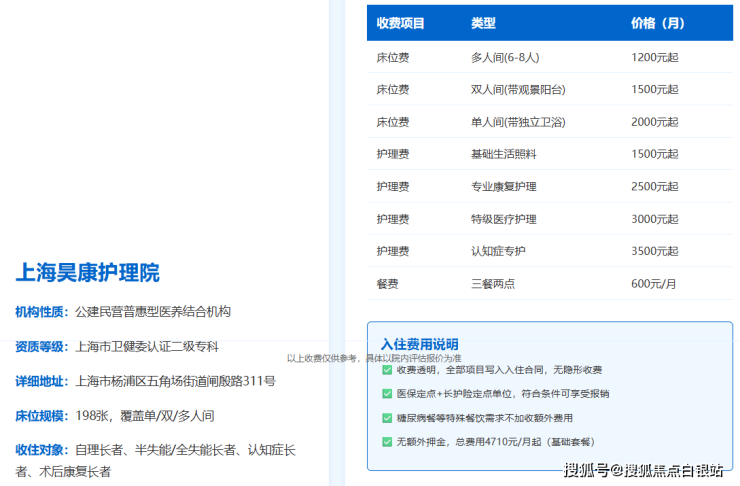The height and width of the screenshot is (486, 740).
Task: Click 餐费 fee item cell
Action: coord(387,284)
